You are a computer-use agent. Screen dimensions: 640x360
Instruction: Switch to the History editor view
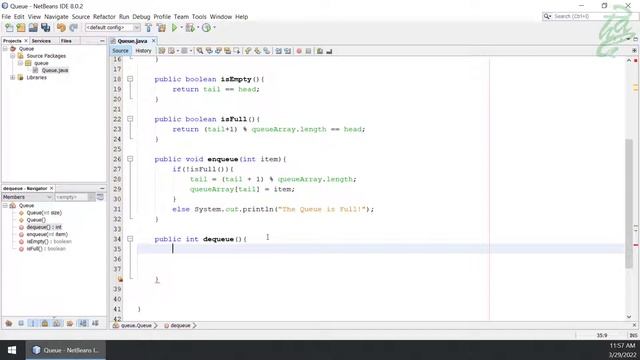pyautogui.click(x=143, y=51)
